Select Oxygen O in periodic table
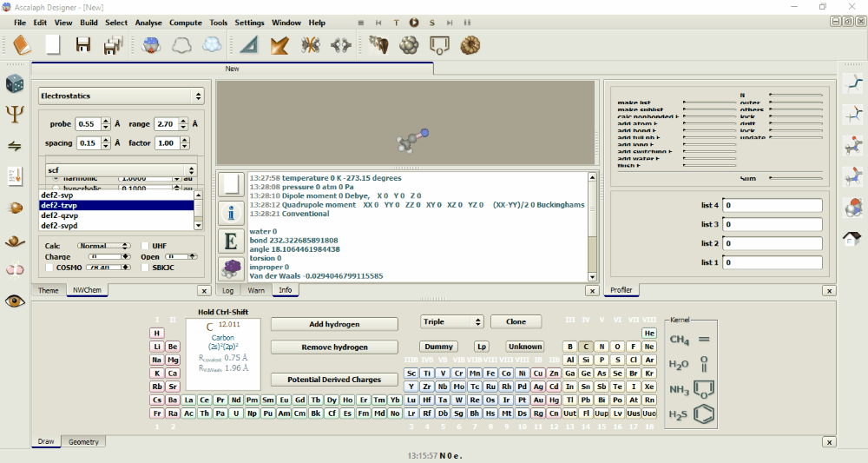The image size is (868, 463). point(618,347)
